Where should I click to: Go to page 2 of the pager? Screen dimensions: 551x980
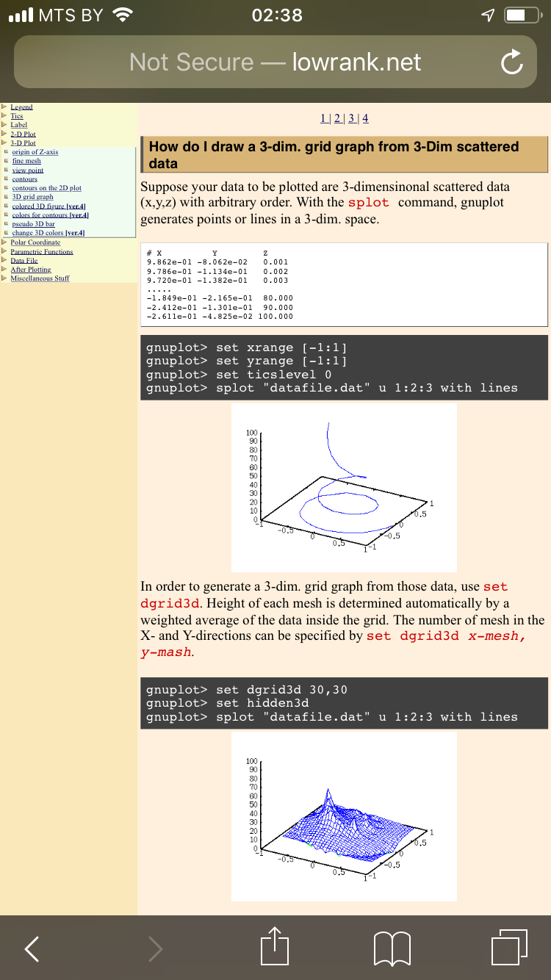point(337,118)
